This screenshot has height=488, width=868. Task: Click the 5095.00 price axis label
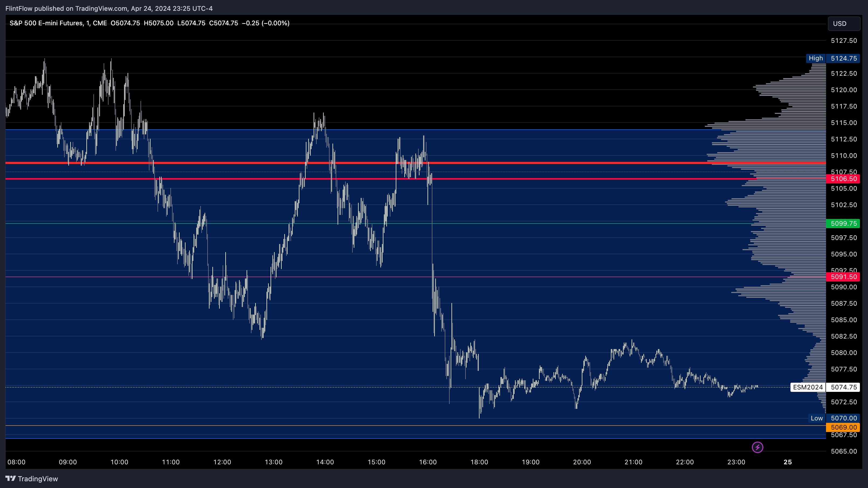pyautogui.click(x=844, y=254)
